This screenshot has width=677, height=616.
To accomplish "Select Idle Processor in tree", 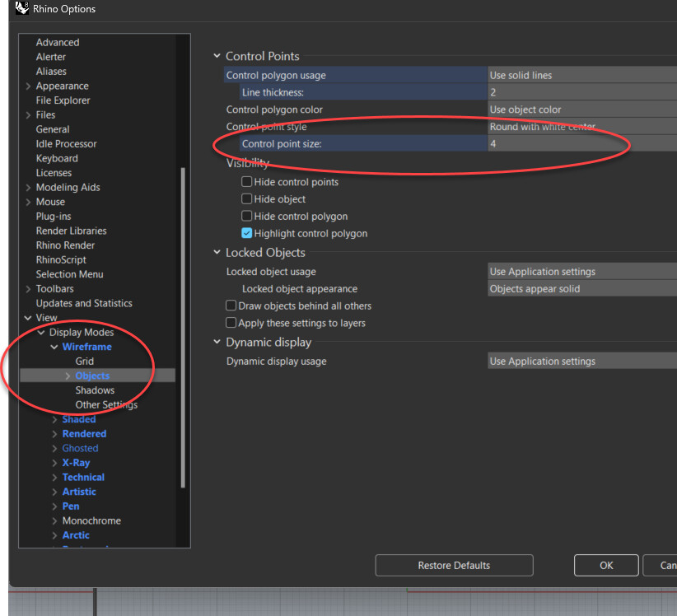I will coord(67,144).
